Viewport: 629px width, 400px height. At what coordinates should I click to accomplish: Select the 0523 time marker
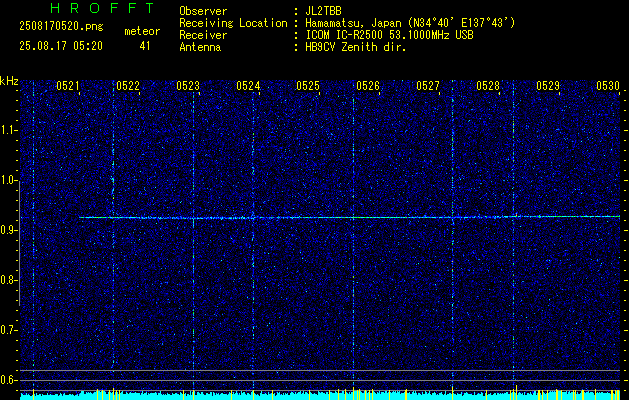coord(188,85)
